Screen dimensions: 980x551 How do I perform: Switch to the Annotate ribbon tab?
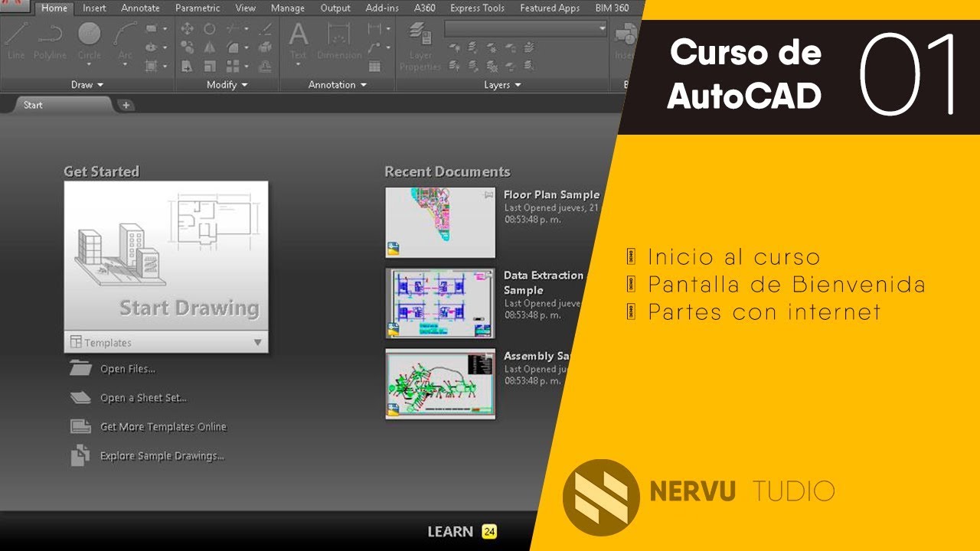[x=141, y=8]
